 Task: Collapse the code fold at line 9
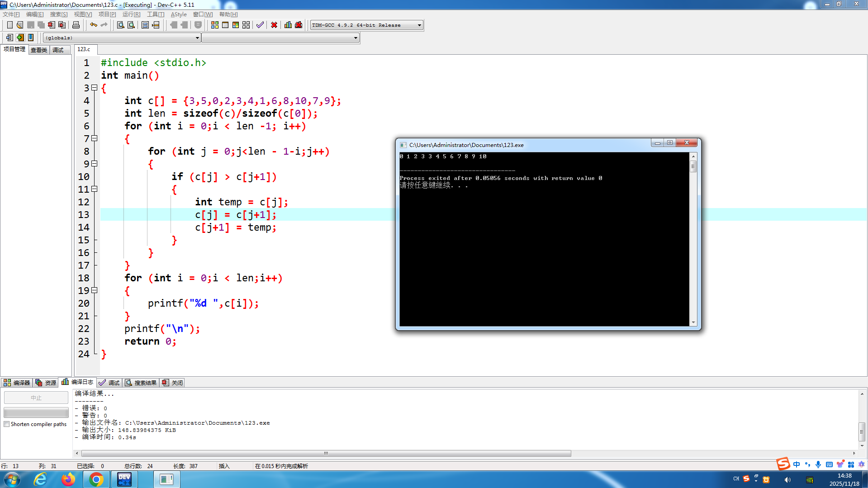tap(95, 164)
